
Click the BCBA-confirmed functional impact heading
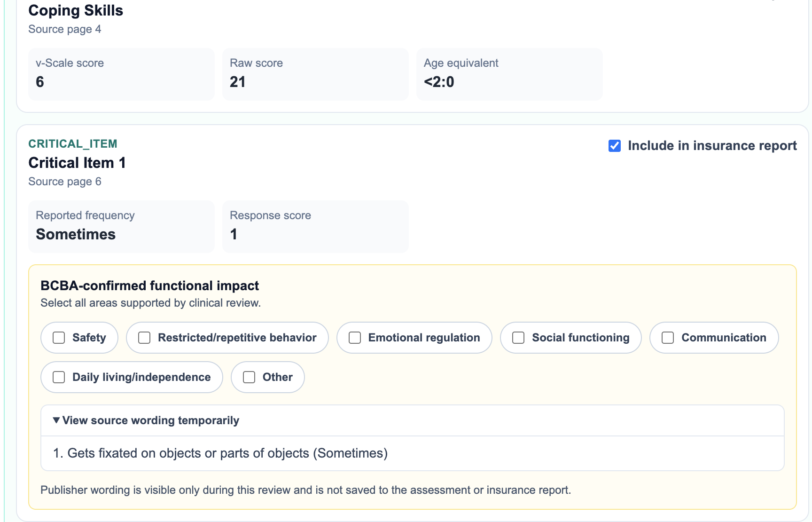pos(149,285)
